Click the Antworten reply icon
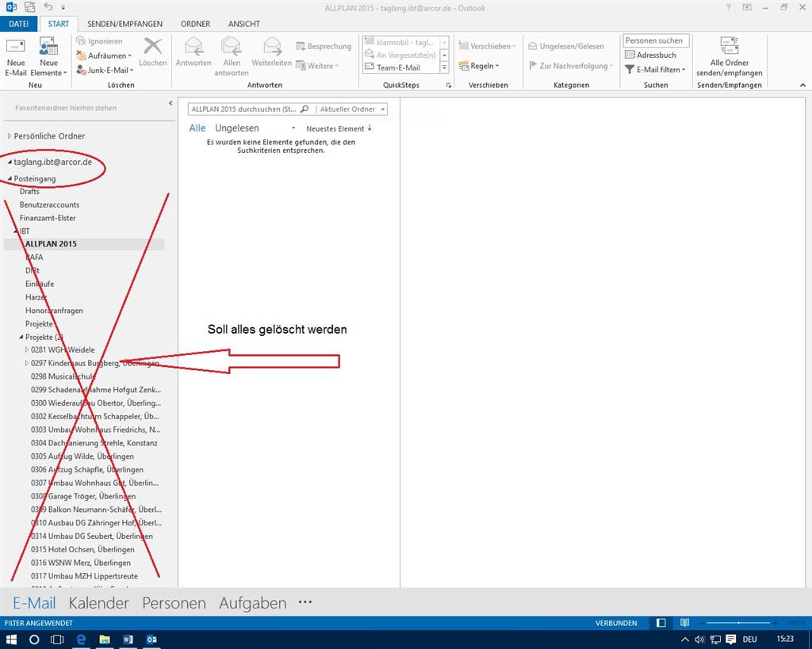 193,52
